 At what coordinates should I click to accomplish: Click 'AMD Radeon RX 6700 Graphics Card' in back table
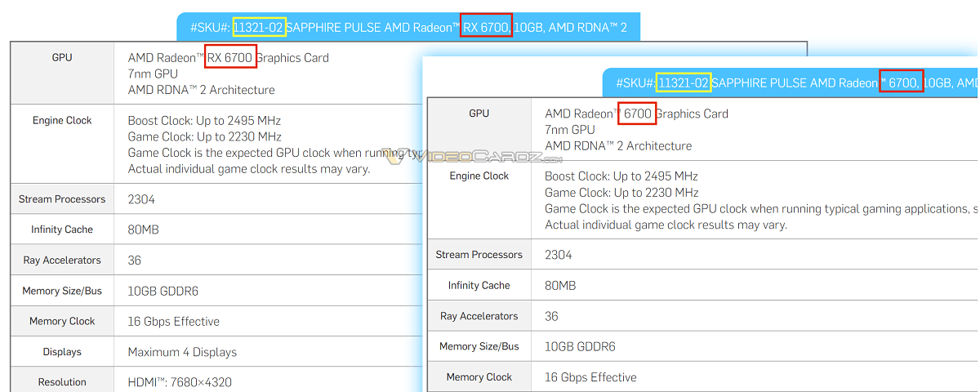229,58
